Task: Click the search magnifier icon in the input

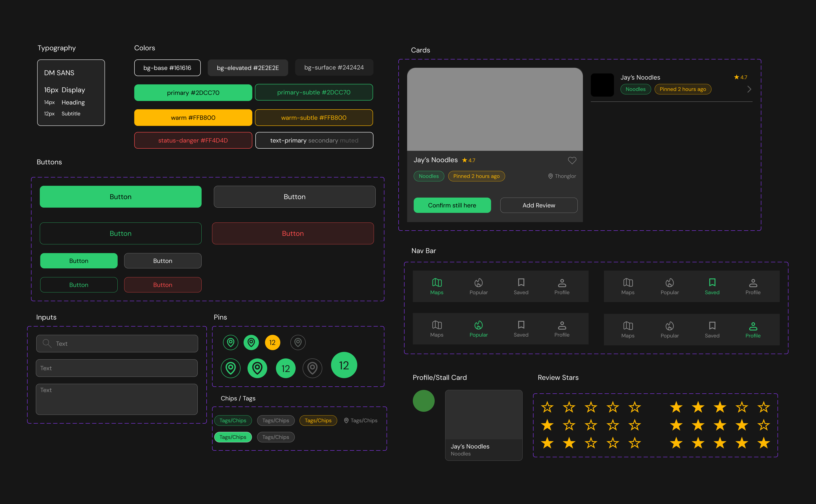Action: 47,343
